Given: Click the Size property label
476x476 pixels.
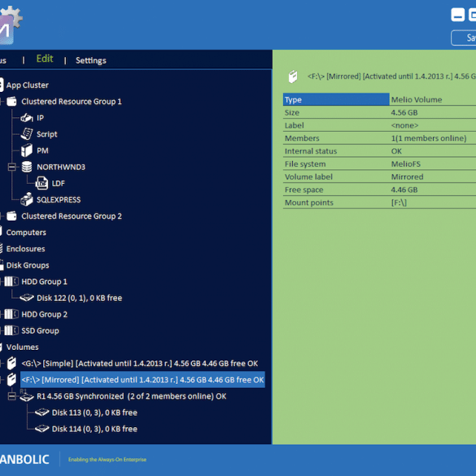Looking at the screenshot, I should point(292,112).
